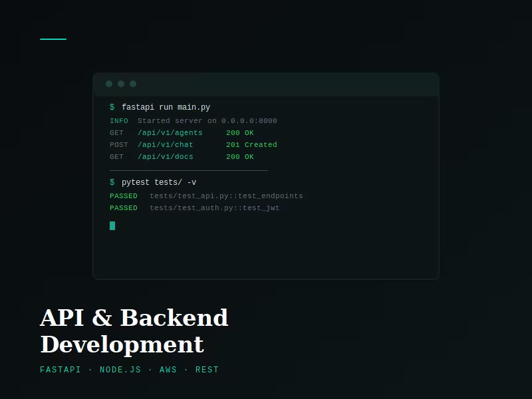The width and height of the screenshot is (532, 399).
Task: Expand the pytest tests/ -v command output
Action: (154, 182)
